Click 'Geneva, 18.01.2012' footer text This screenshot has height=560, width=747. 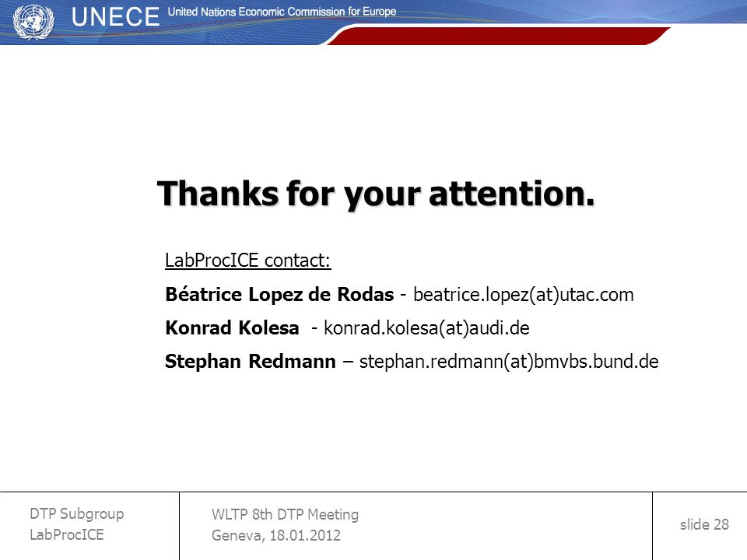(x=276, y=535)
